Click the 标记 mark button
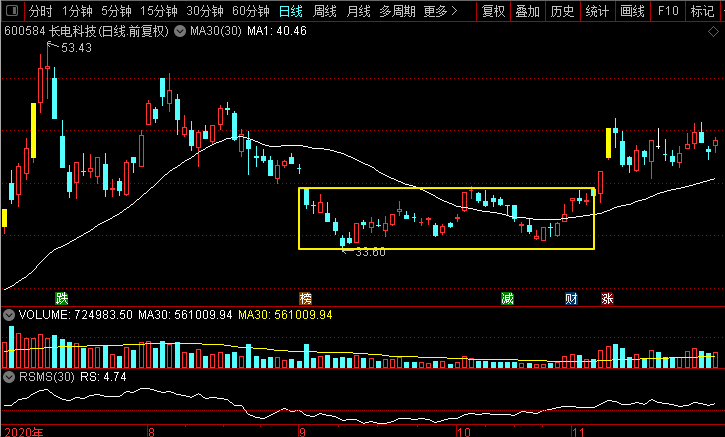This screenshot has height=437, width=725. (x=702, y=11)
